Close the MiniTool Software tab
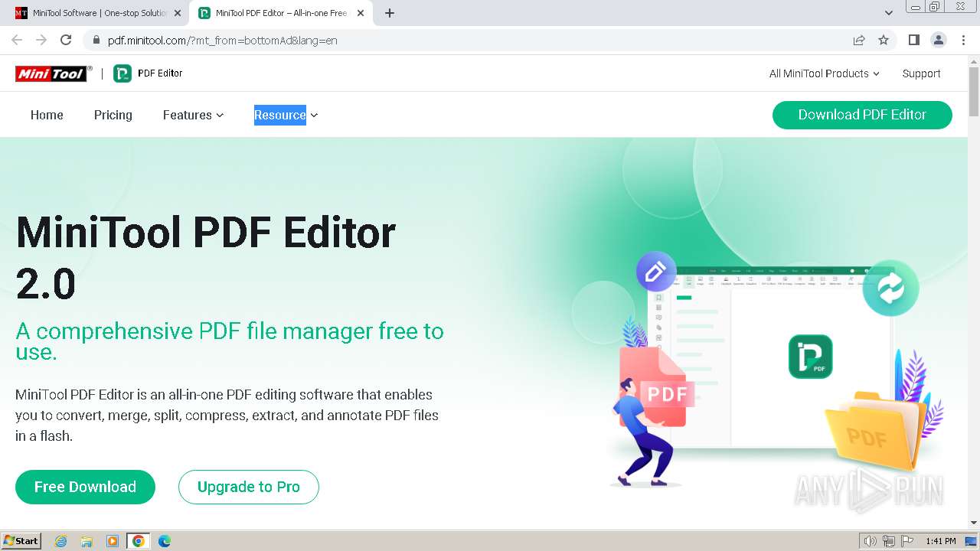This screenshot has height=551, width=980. [x=178, y=13]
